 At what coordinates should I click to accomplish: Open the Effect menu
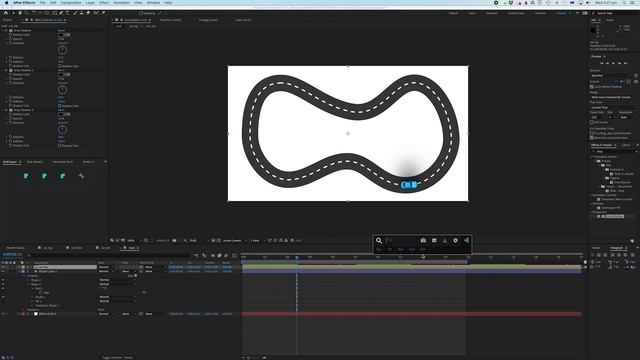pos(104,2)
